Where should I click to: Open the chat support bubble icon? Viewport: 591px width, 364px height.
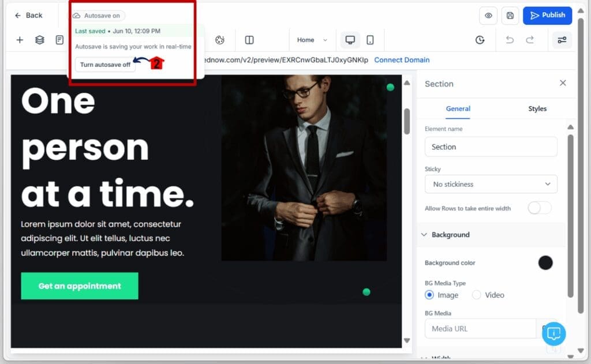click(553, 333)
